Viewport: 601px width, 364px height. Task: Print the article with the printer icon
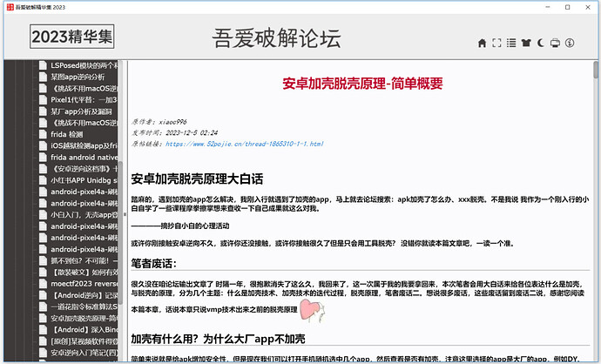tap(555, 43)
